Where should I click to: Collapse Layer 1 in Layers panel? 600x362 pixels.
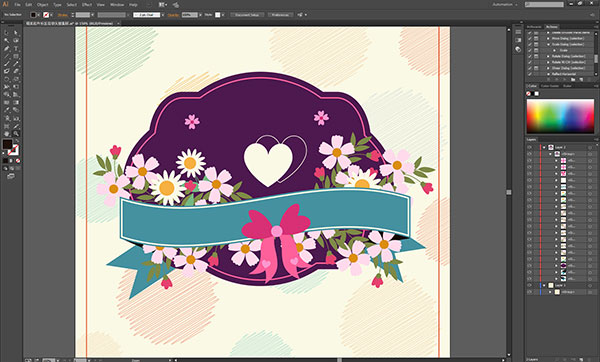[544, 285]
